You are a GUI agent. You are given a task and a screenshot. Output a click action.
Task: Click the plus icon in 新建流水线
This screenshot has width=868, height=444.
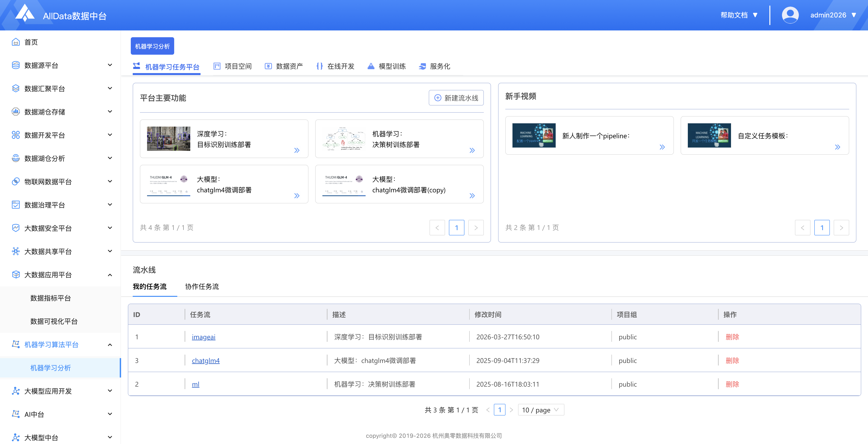(437, 98)
